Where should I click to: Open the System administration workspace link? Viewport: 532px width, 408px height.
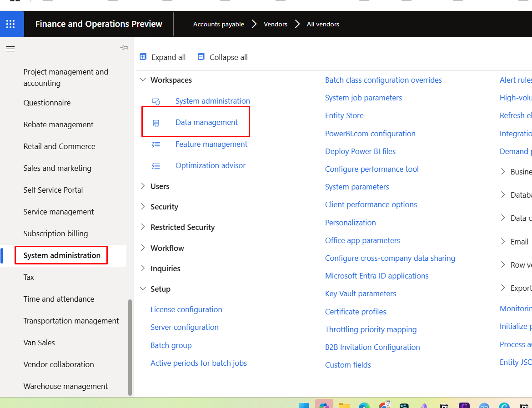coord(213,101)
